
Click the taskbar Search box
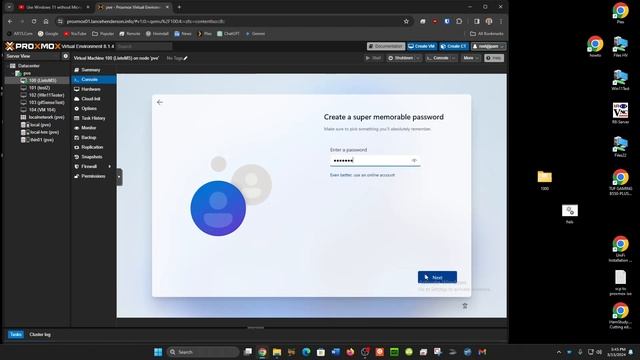tap(203, 352)
